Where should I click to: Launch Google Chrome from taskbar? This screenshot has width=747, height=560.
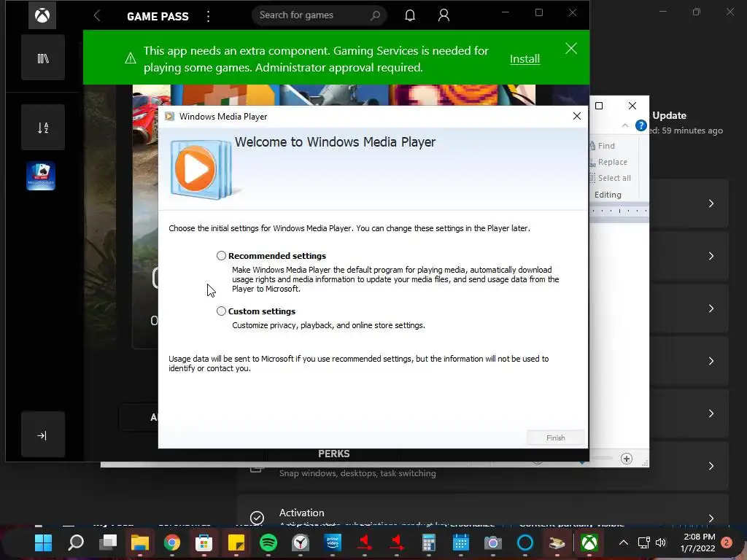point(172,542)
